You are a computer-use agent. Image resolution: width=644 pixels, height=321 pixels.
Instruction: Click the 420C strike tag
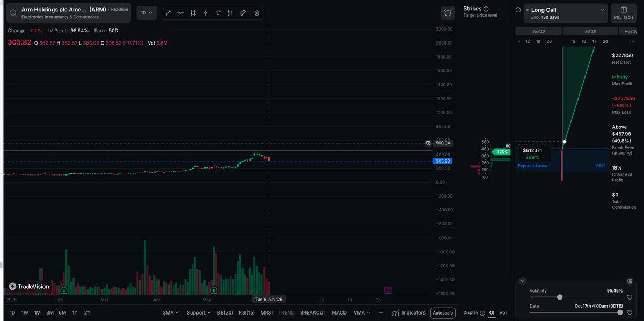[x=502, y=152]
